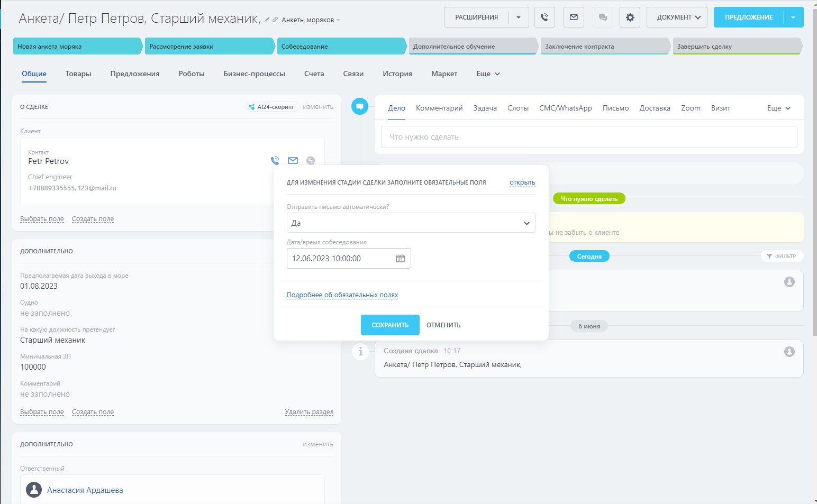This screenshot has width=817, height=504.
Task: Call contact Petr Petrov via phone icon
Action: pyautogui.click(x=275, y=160)
